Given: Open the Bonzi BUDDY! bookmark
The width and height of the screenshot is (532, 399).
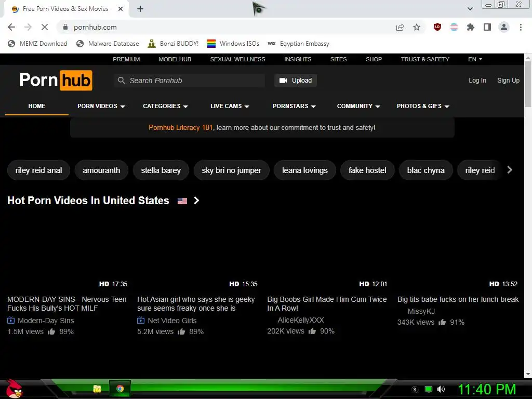Looking at the screenshot, I should tap(173, 44).
